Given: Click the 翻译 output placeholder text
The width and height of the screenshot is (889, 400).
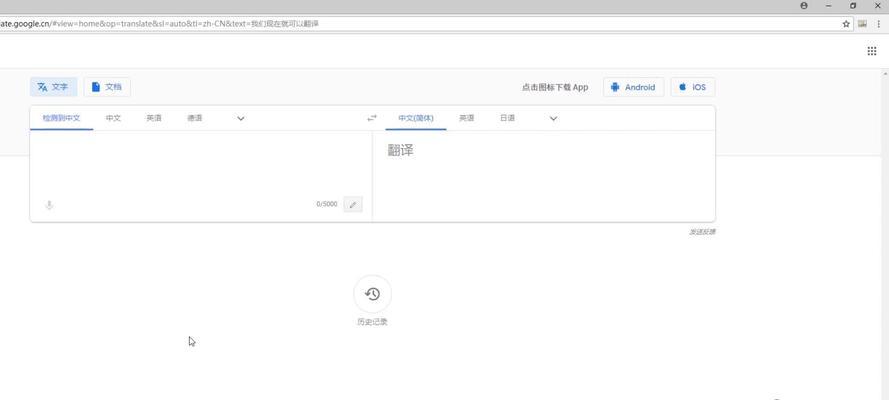Looking at the screenshot, I should pos(400,150).
